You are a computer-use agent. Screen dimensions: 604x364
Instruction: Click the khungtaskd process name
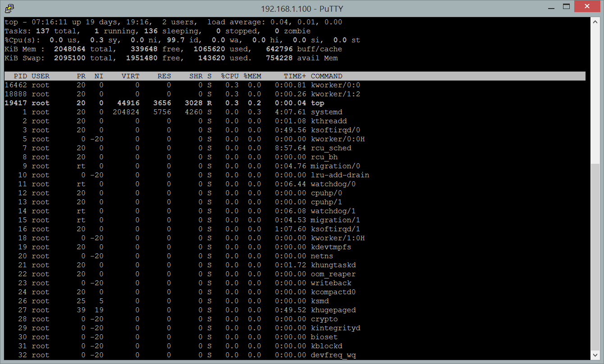pyautogui.click(x=333, y=265)
